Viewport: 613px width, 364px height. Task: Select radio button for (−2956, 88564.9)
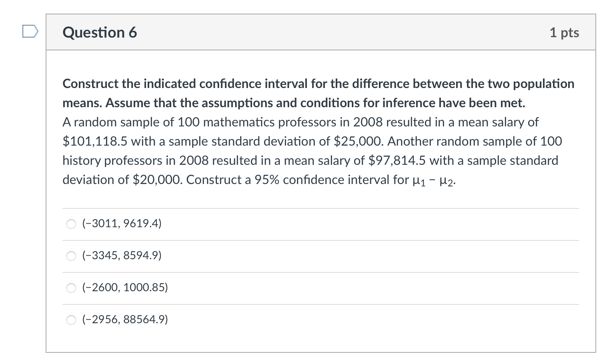[x=71, y=320]
